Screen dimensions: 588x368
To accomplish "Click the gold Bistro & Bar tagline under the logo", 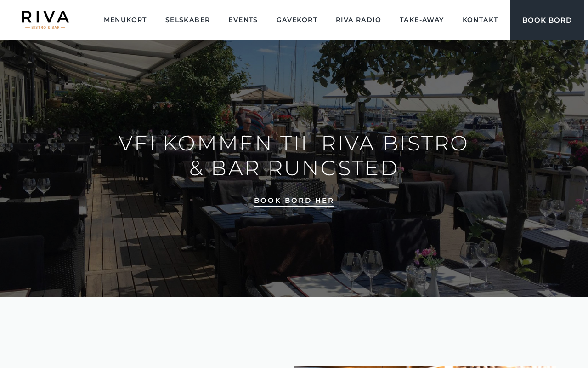I will tap(45, 27).
